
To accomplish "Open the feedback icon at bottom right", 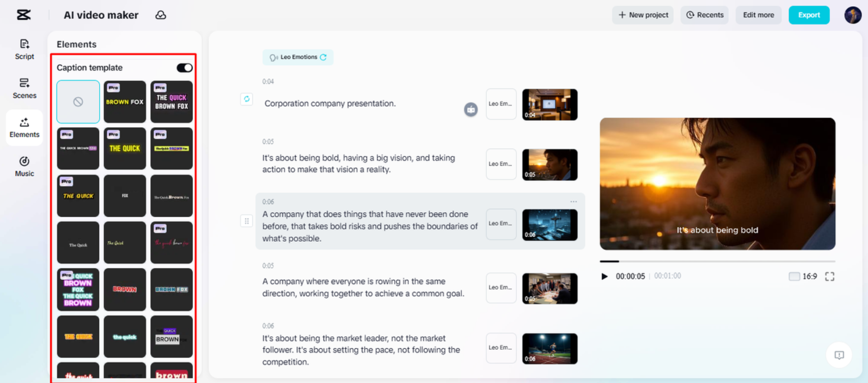I will click(x=839, y=355).
